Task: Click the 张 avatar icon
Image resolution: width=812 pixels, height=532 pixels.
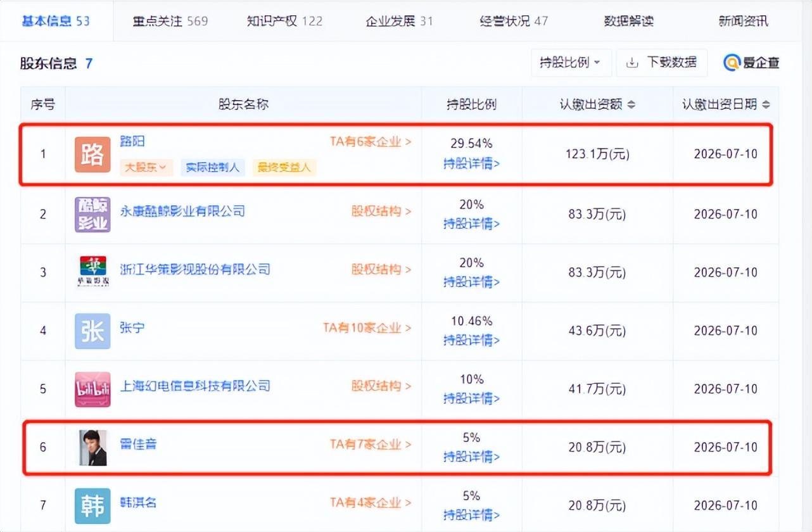Action: (92, 331)
